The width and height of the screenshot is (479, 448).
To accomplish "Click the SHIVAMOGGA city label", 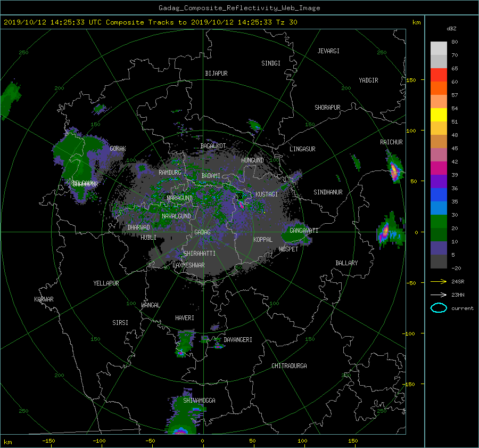I will tap(199, 400).
